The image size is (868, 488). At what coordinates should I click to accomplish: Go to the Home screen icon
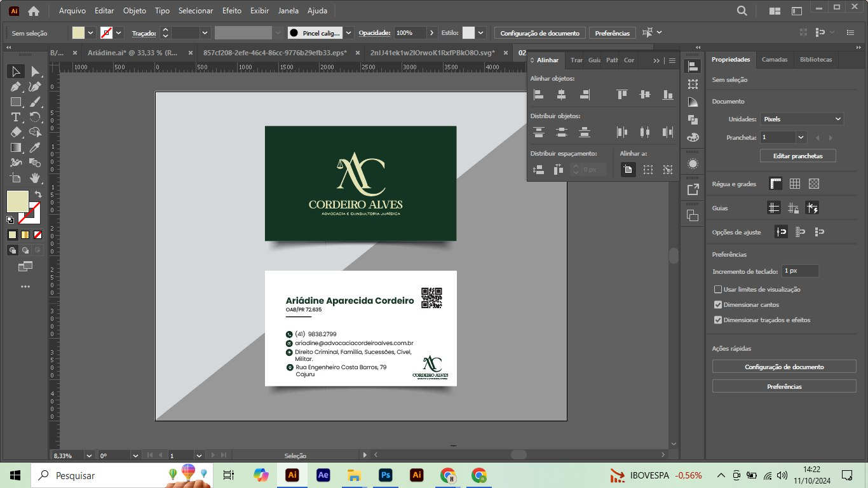(34, 11)
